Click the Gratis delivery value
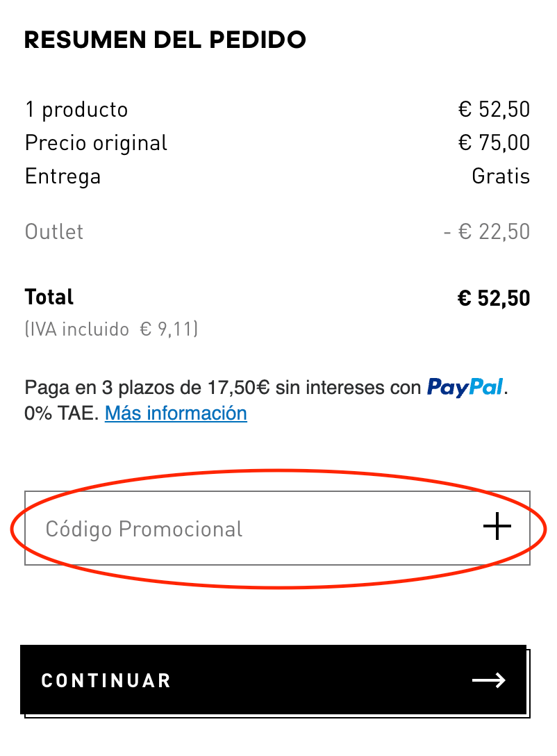The image size is (557, 756). (x=501, y=176)
